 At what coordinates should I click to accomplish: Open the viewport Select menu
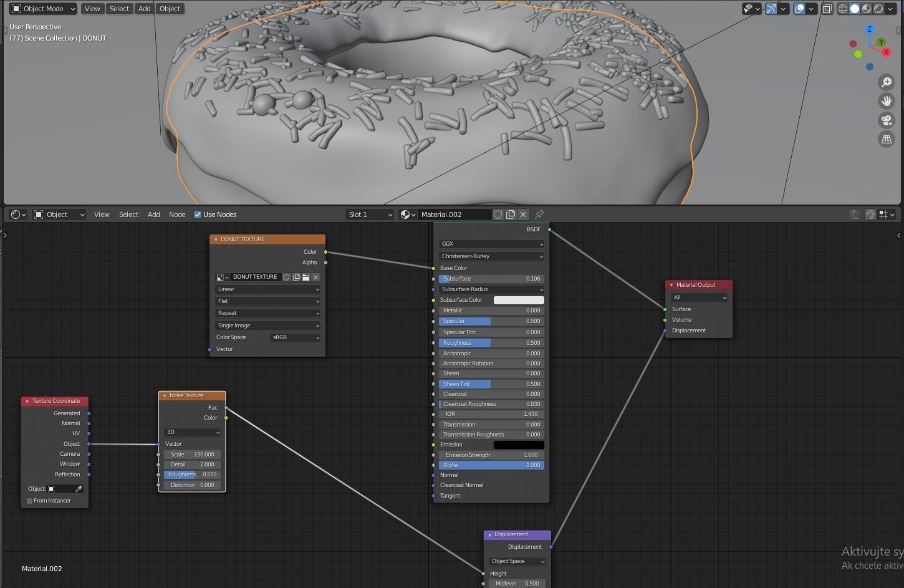tap(119, 9)
